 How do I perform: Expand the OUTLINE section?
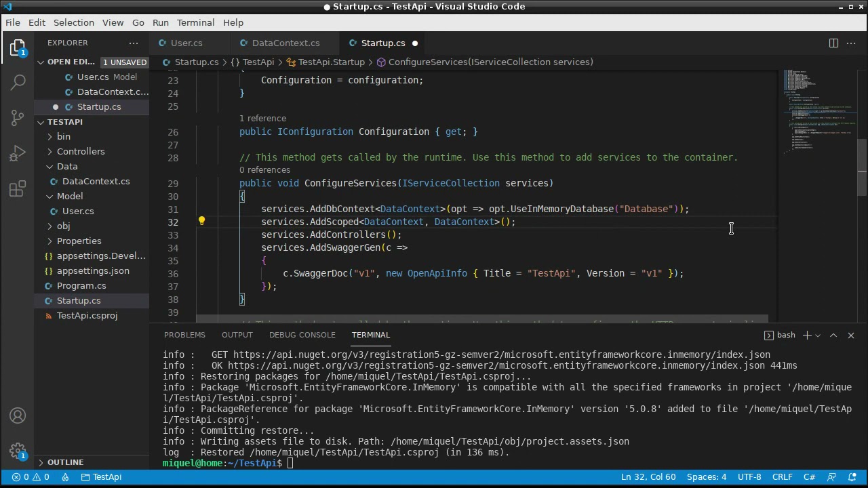pos(65,462)
